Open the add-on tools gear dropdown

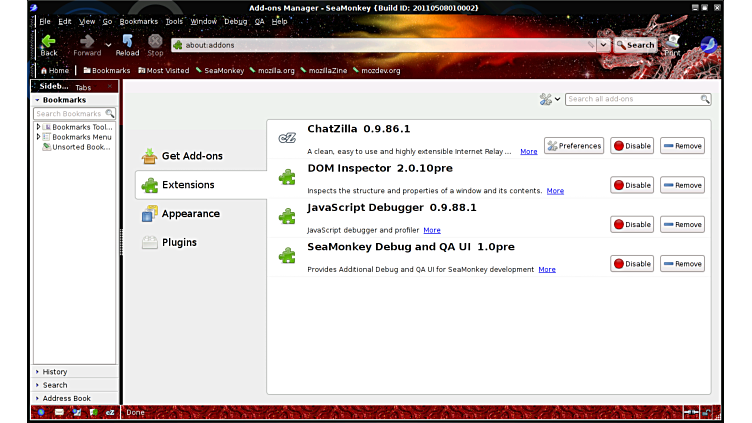pos(550,99)
